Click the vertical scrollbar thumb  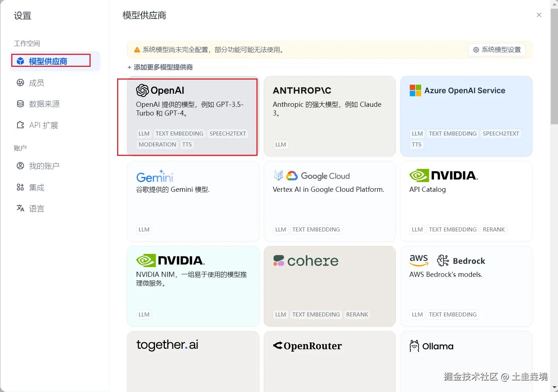pyautogui.click(x=554, y=65)
